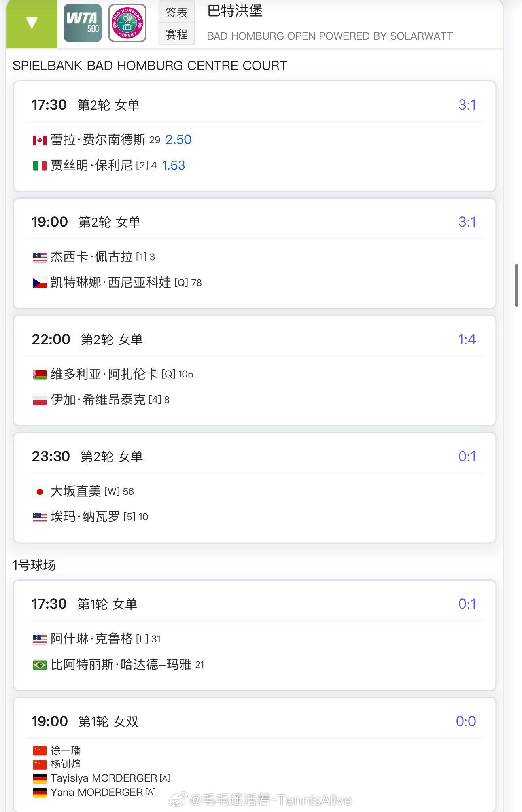This screenshot has width=522, height=812.
Task: Click the Japan flag beside 大坂直美
Action: tap(40, 492)
